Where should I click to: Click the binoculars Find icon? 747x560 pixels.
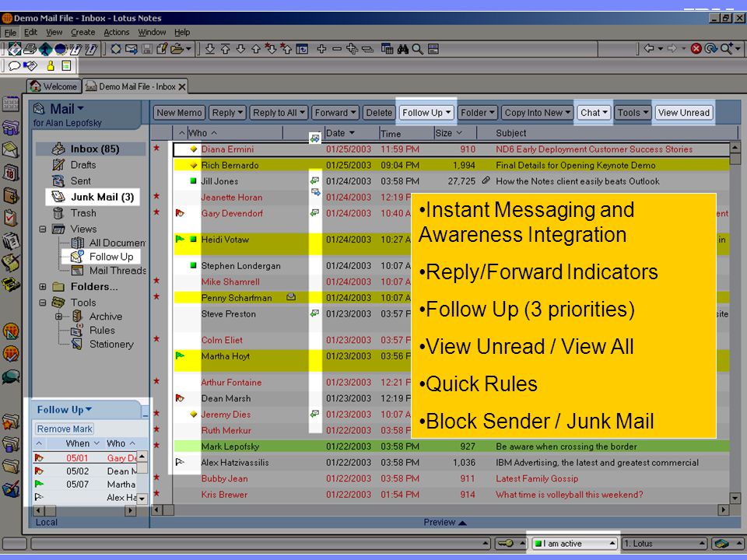pos(403,49)
